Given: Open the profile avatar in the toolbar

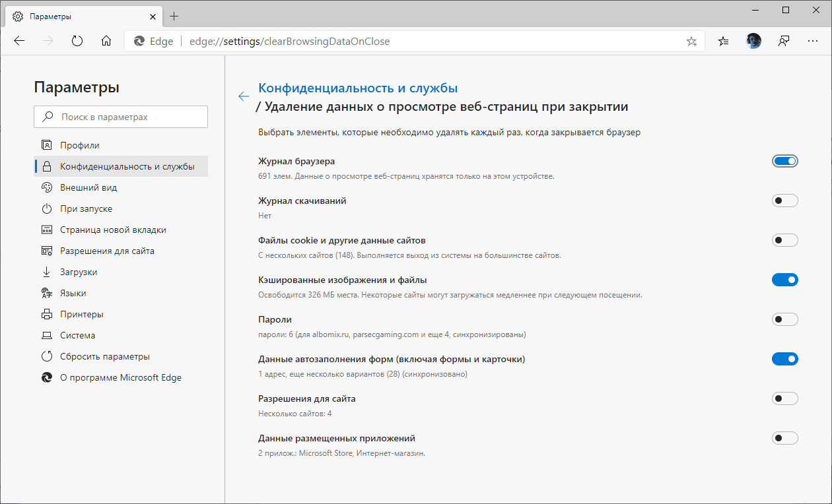Looking at the screenshot, I should coord(753,41).
